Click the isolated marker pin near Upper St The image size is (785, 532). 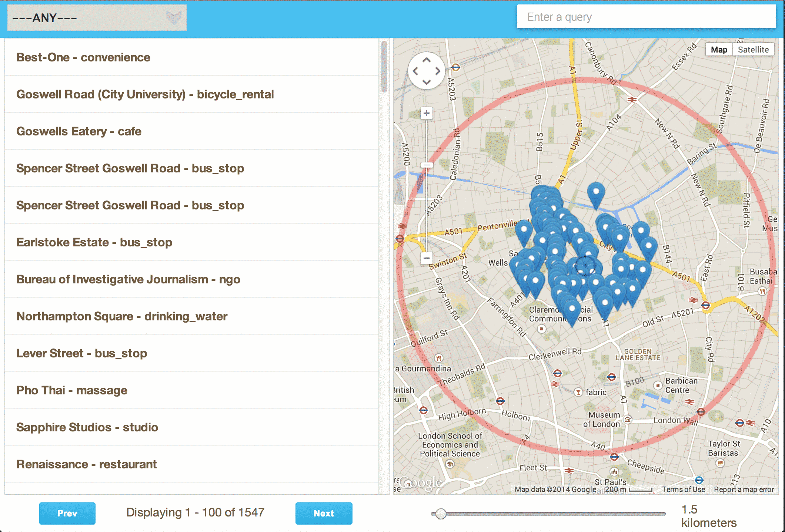[x=596, y=192]
